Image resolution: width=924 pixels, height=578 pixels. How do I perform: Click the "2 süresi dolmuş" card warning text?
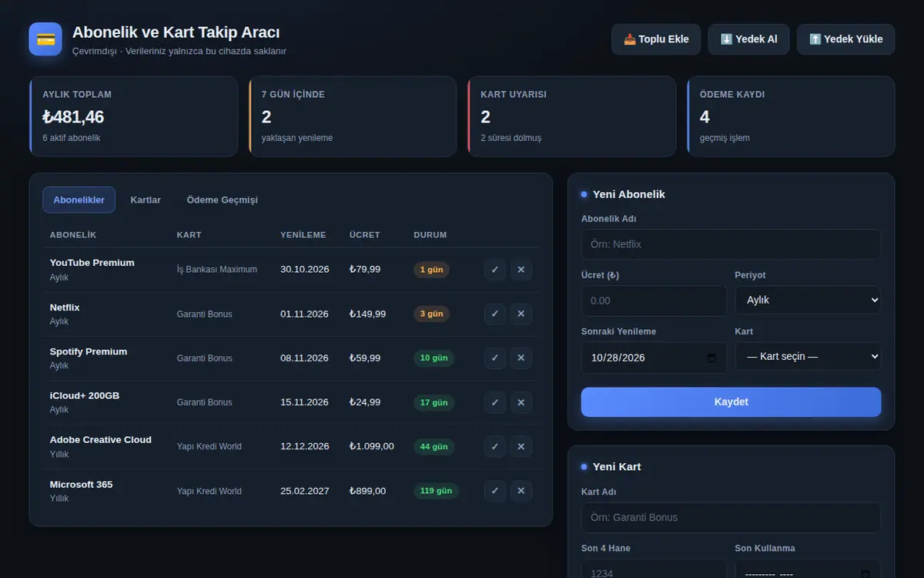click(511, 138)
